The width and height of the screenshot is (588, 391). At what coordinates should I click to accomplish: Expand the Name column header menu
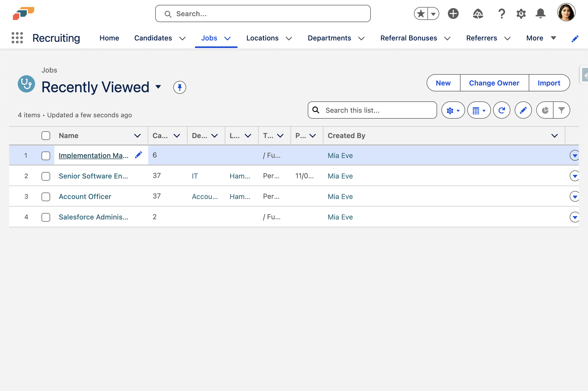tap(137, 136)
